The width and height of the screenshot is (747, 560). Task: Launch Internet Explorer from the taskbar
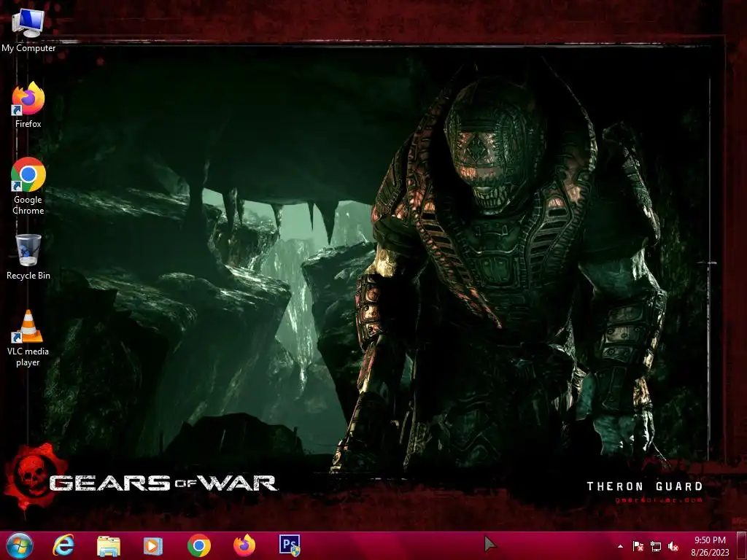(63, 545)
